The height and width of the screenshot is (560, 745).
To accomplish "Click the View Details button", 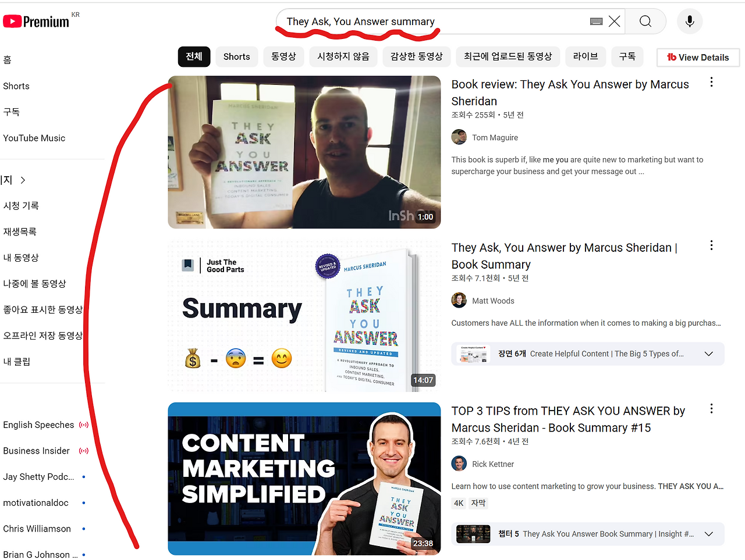I will [x=698, y=57].
